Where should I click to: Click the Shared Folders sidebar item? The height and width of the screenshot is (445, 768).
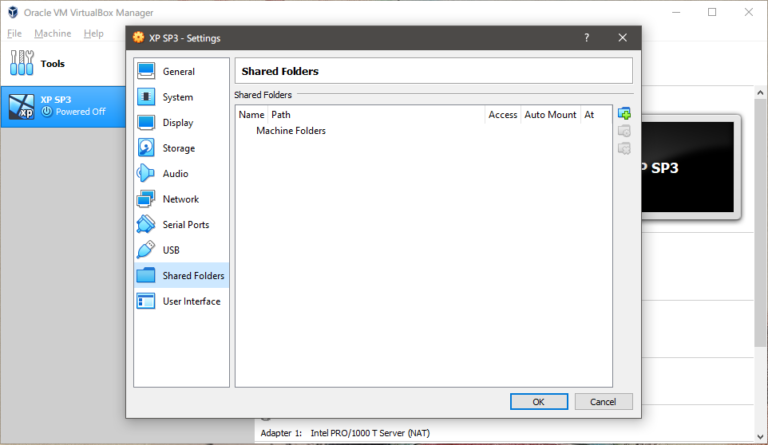click(x=193, y=276)
